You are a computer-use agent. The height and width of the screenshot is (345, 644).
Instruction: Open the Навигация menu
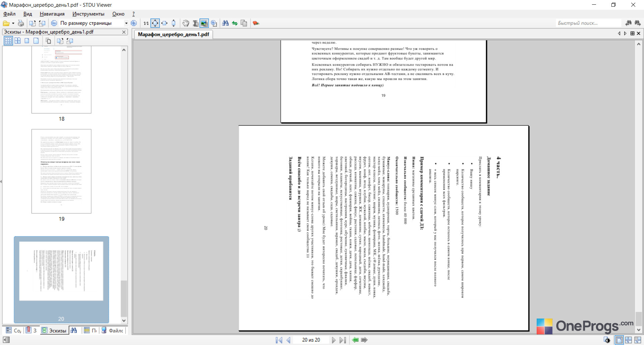point(52,14)
